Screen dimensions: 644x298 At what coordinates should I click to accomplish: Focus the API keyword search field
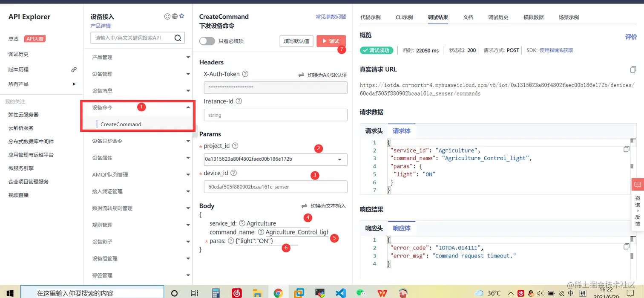(132, 38)
